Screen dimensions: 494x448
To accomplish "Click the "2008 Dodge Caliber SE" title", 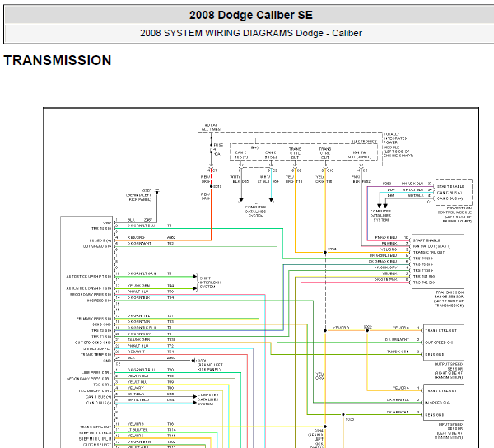I will coord(251,15).
